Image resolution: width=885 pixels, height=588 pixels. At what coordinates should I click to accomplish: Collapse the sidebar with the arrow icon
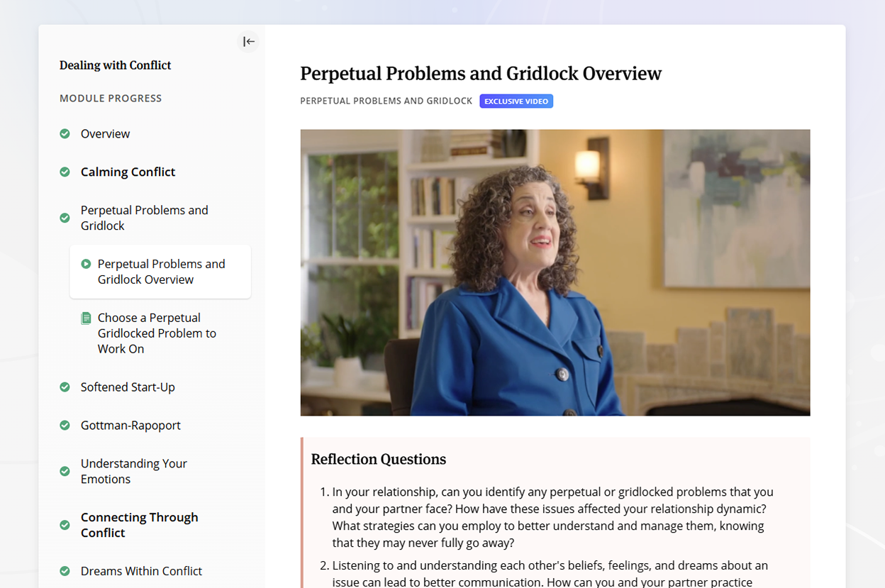pos(248,42)
